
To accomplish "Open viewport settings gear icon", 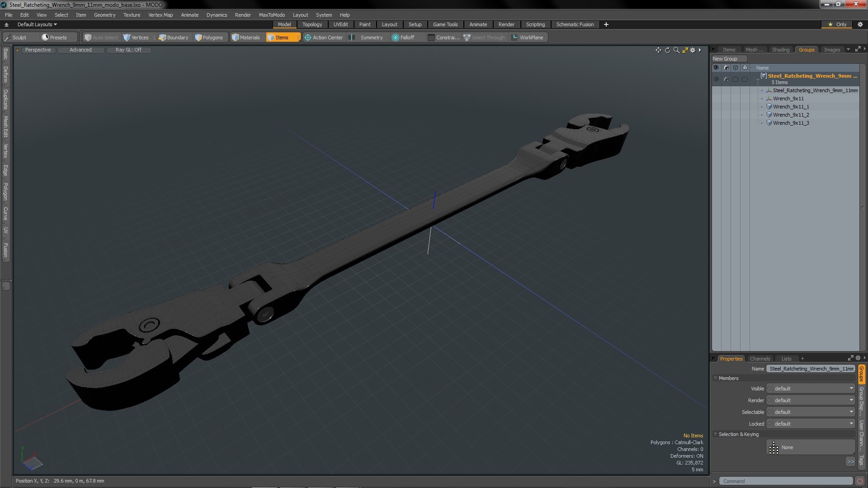I will click(x=693, y=50).
